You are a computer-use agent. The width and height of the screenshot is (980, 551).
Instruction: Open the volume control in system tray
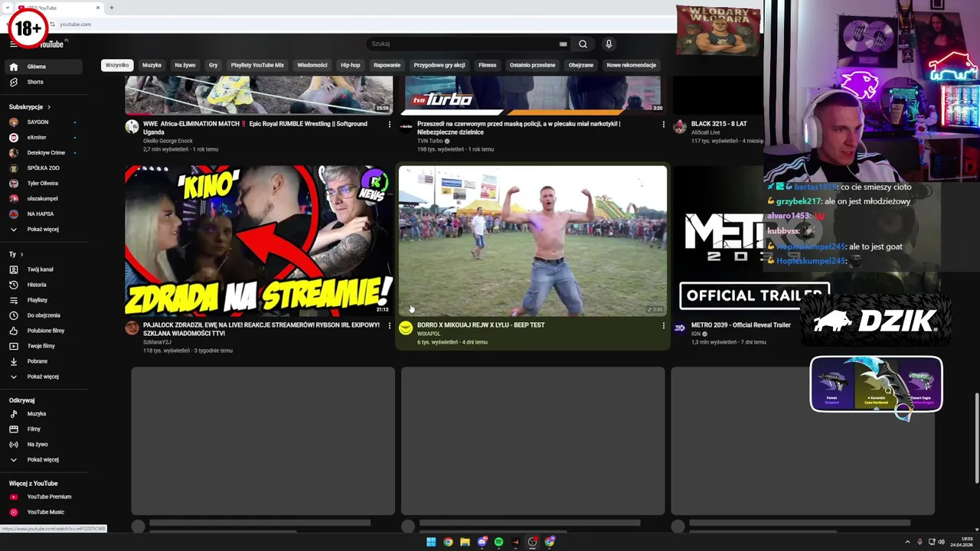click(x=942, y=542)
